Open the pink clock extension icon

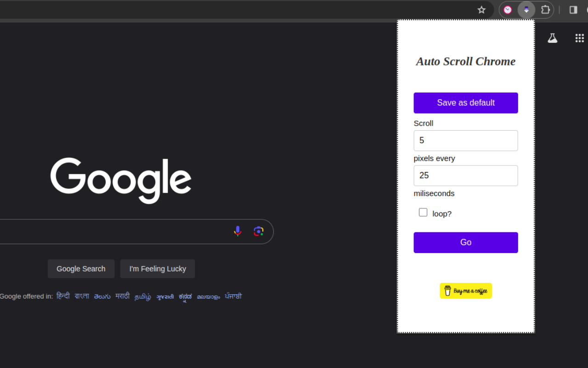(x=508, y=10)
